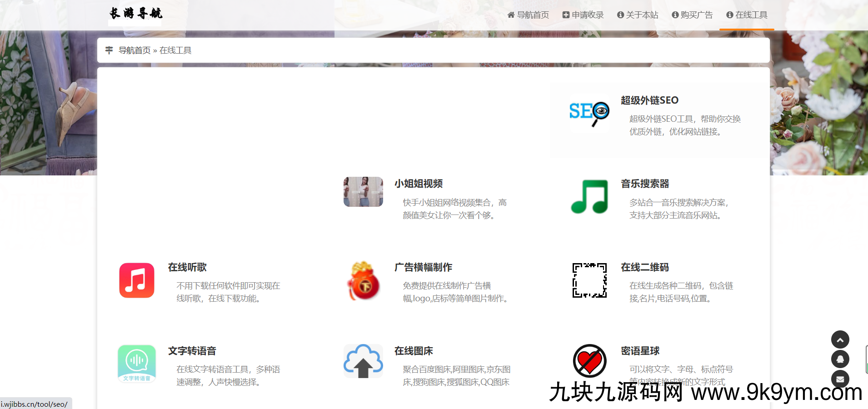The height and width of the screenshot is (409, 868).
Task: Click the round QQ contact button
Action: (x=840, y=359)
